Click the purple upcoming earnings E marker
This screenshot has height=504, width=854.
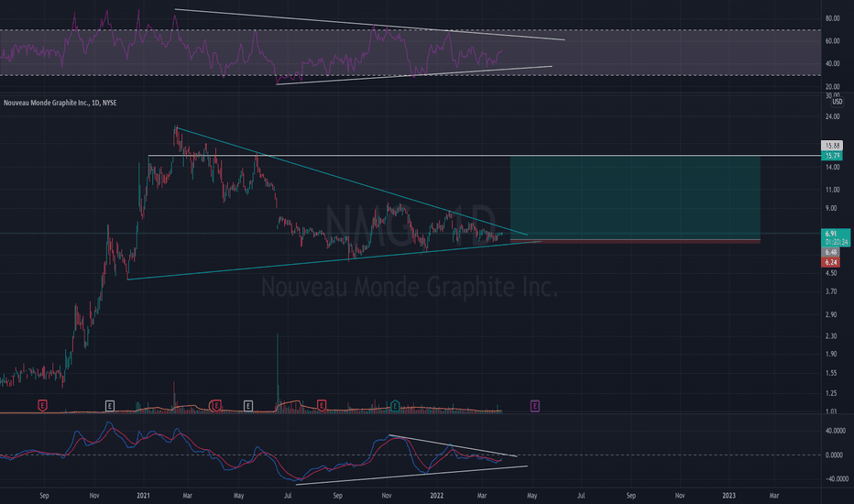(x=535, y=405)
